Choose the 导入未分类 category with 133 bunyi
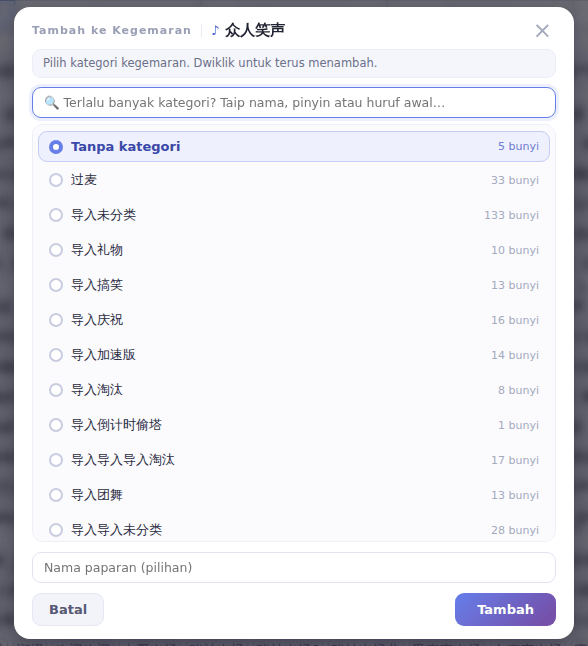The image size is (588, 646). click(294, 215)
